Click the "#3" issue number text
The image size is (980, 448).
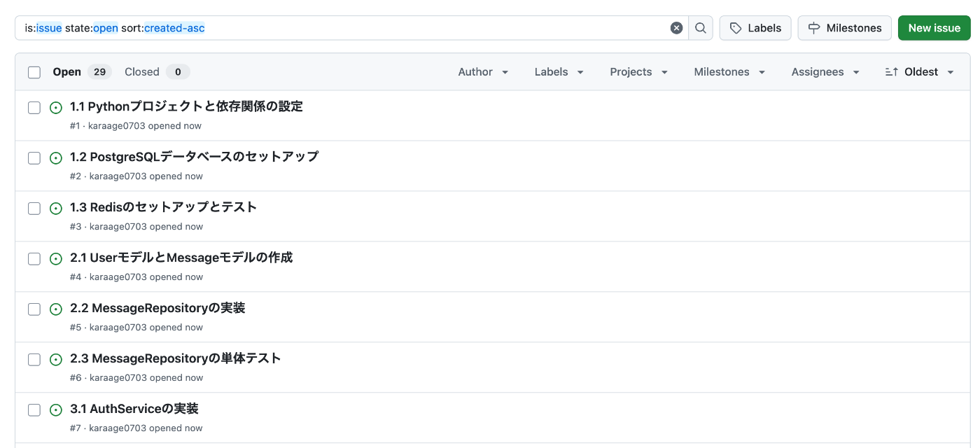(76, 227)
